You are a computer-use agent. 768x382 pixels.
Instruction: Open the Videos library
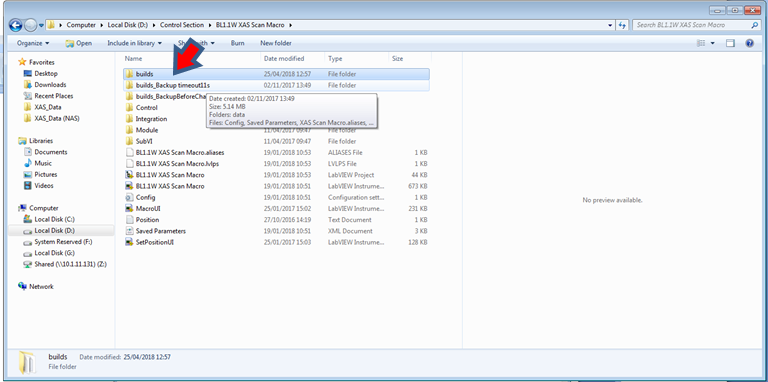(44, 186)
